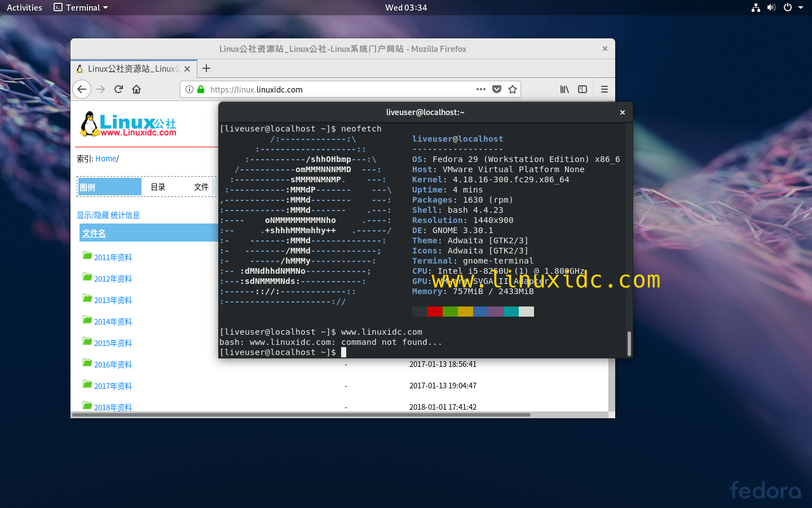Image resolution: width=812 pixels, height=508 pixels.
Task: Click the Linux公社 penguin logo
Action: [x=128, y=124]
